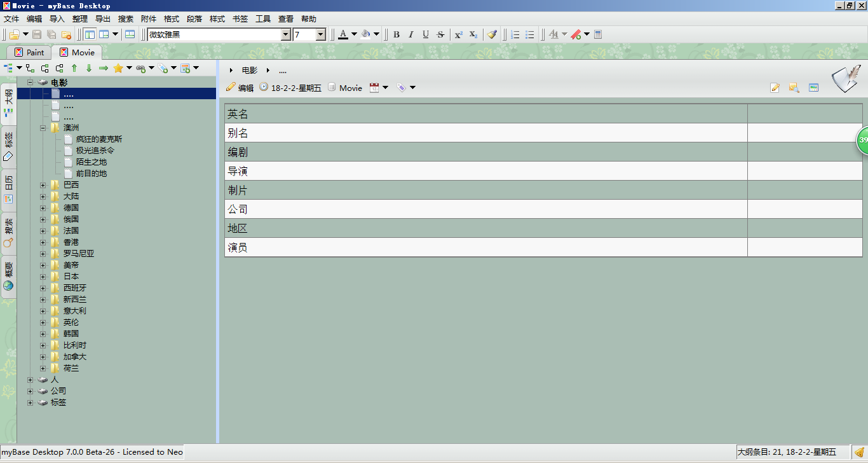Open the calculator icon in toolbar
868x463 pixels.
point(598,34)
